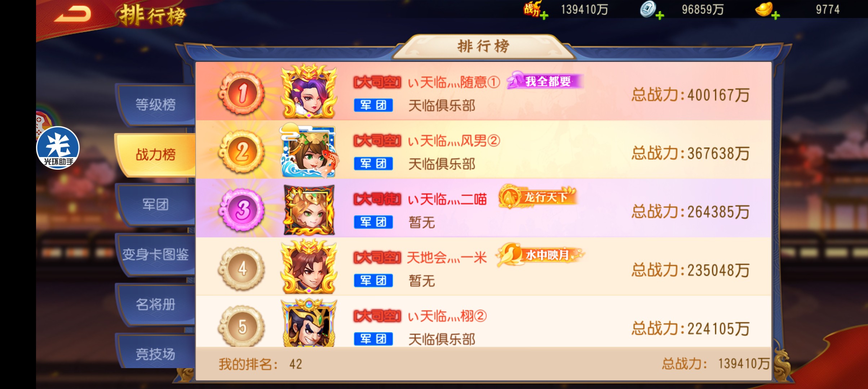
Task: Open the 军团 legion ranking tab
Action: coord(156,205)
